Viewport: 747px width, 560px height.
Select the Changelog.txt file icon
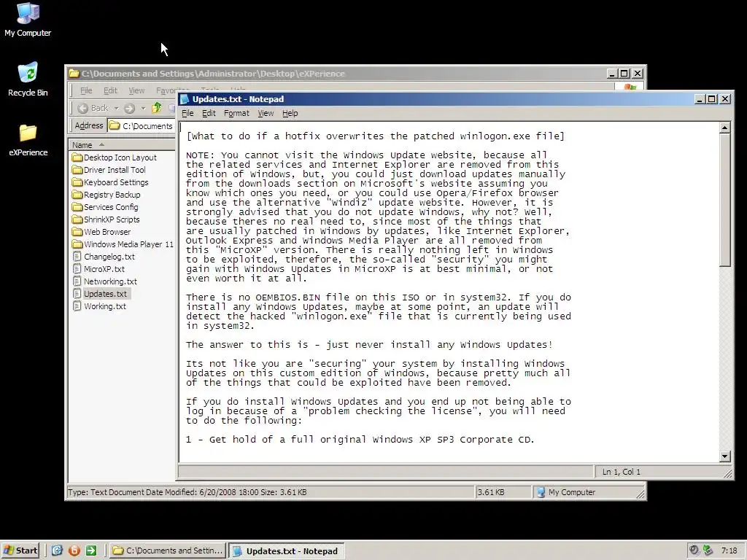point(77,256)
